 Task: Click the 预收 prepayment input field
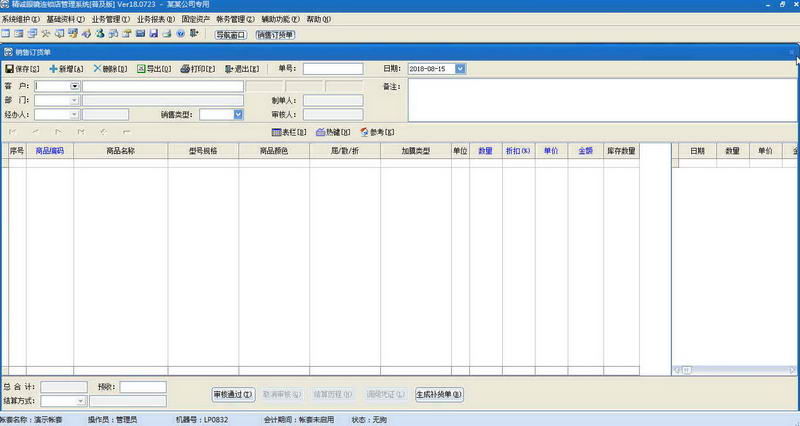click(142, 387)
